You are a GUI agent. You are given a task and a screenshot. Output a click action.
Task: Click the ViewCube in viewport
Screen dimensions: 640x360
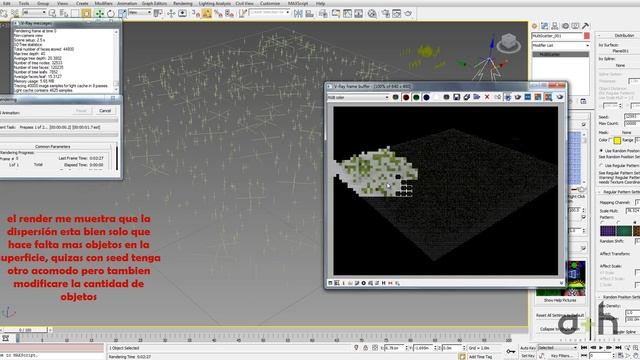[x=508, y=42]
